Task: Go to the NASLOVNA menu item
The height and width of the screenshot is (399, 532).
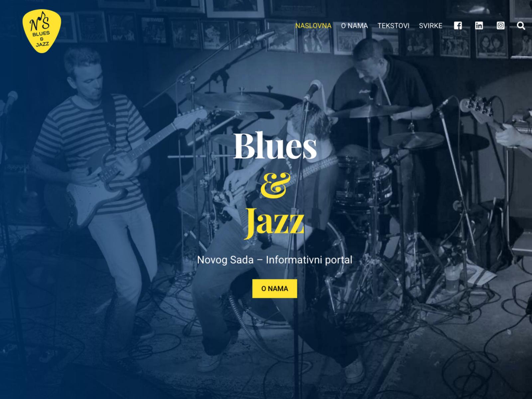Action: [x=313, y=26]
